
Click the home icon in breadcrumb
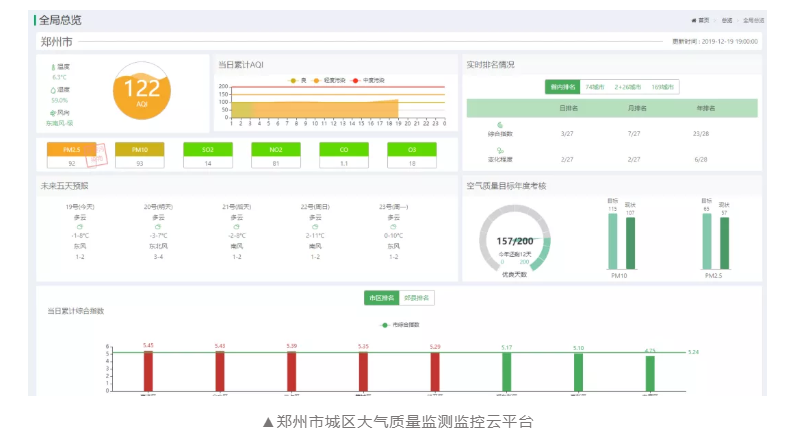(693, 20)
